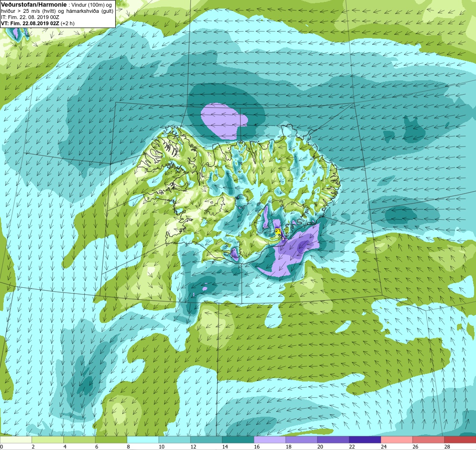Click the light teal 10–12 m/s legend swatch
This screenshot has width=476, height=450.
coord(175,440)
